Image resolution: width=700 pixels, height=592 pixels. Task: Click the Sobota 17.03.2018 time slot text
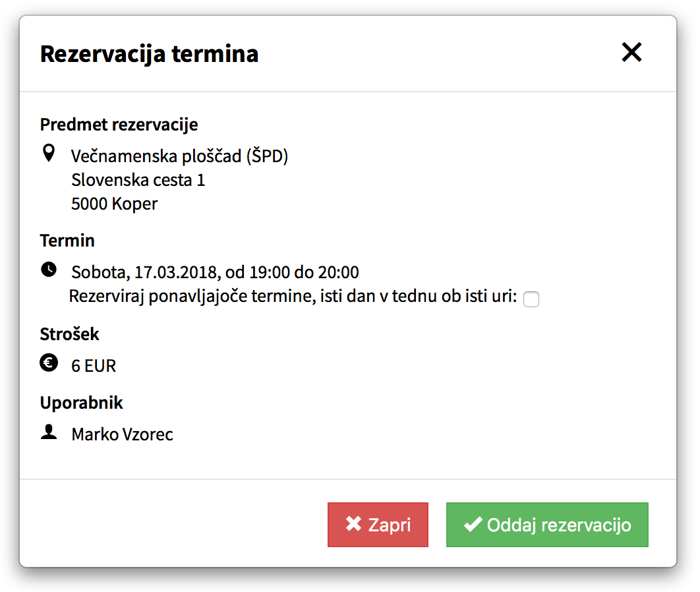pos(215,272)
